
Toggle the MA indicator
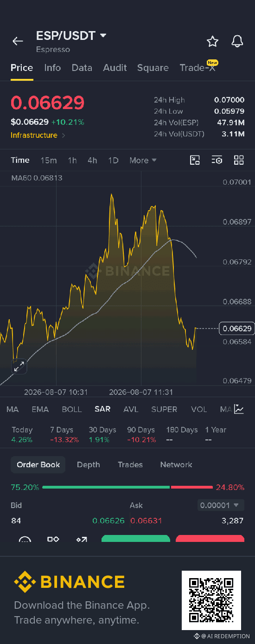pos(13,409)
